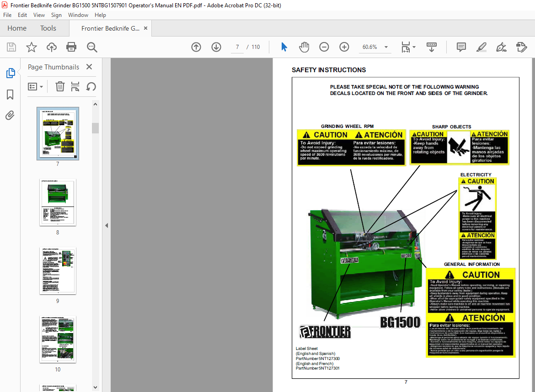Click the SAFETY INSTRUCTIONS heading

coord(329,70)
